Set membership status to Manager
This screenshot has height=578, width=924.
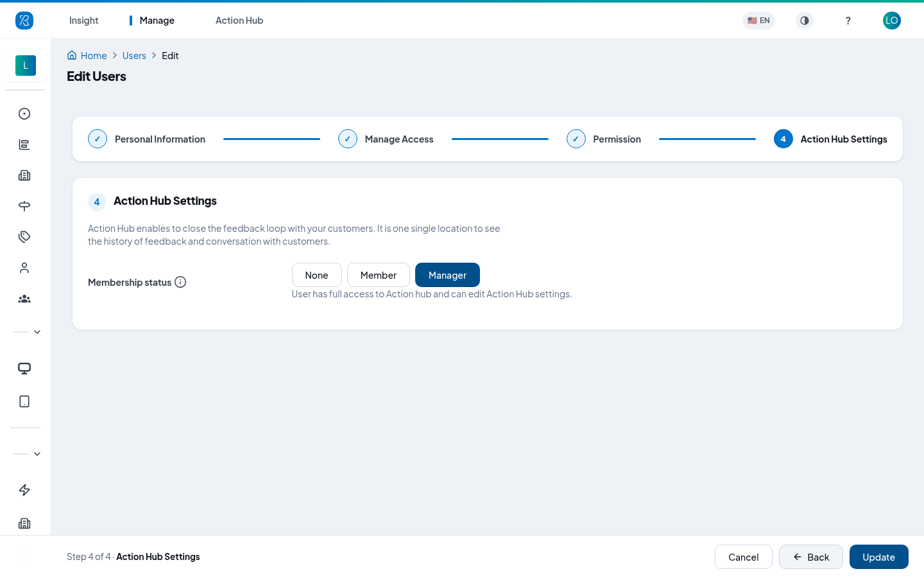[447, 275]
